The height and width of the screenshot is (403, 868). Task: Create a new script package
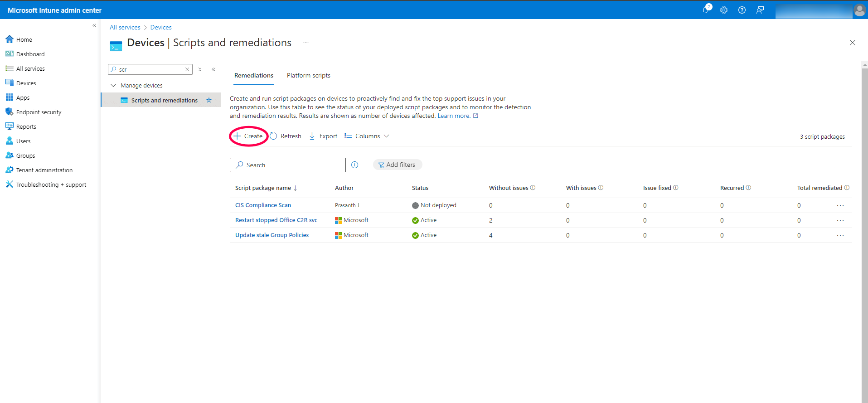click(x=248, y=136)
